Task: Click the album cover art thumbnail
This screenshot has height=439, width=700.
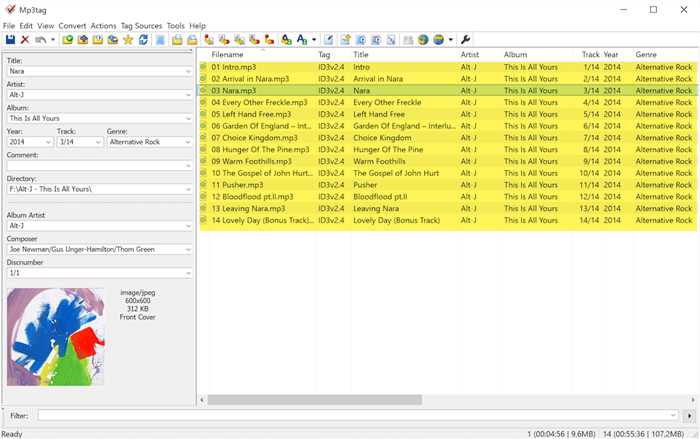Action: coord(56,337)
